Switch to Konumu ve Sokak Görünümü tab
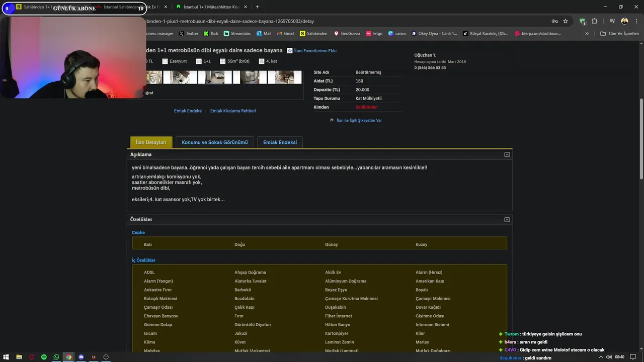Screen dimensions: 644x362 pos(215,142)
